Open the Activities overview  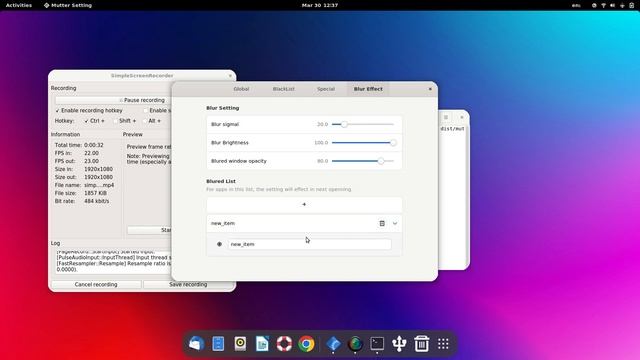pyautogui.click(x=19, y=5)
